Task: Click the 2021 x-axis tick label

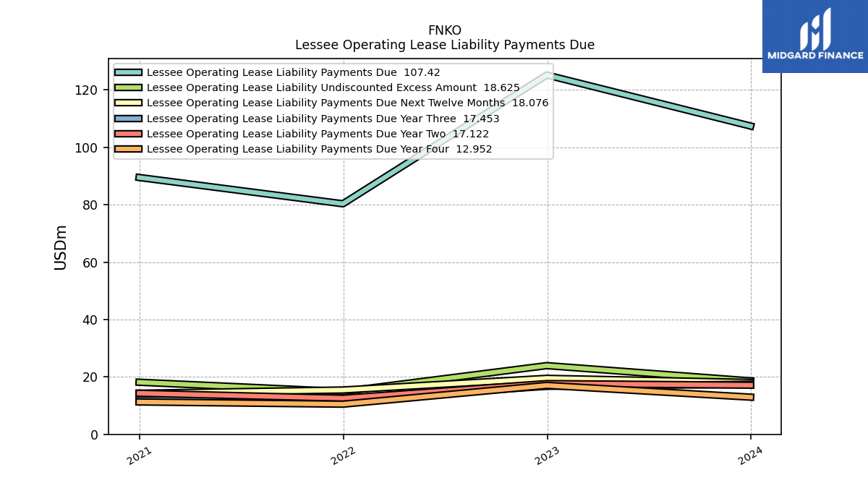Action: (x=139, y=455)
